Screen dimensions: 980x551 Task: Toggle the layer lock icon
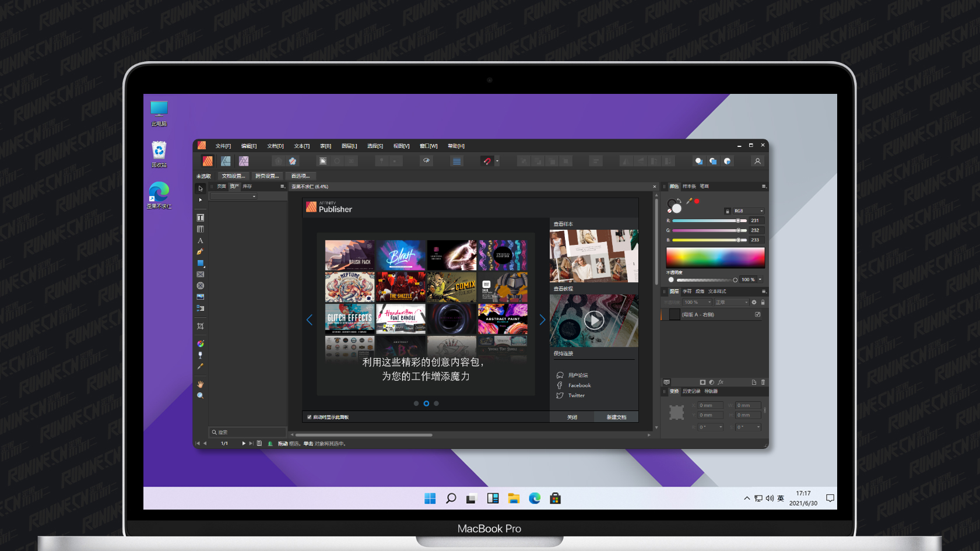coord(763,302)
